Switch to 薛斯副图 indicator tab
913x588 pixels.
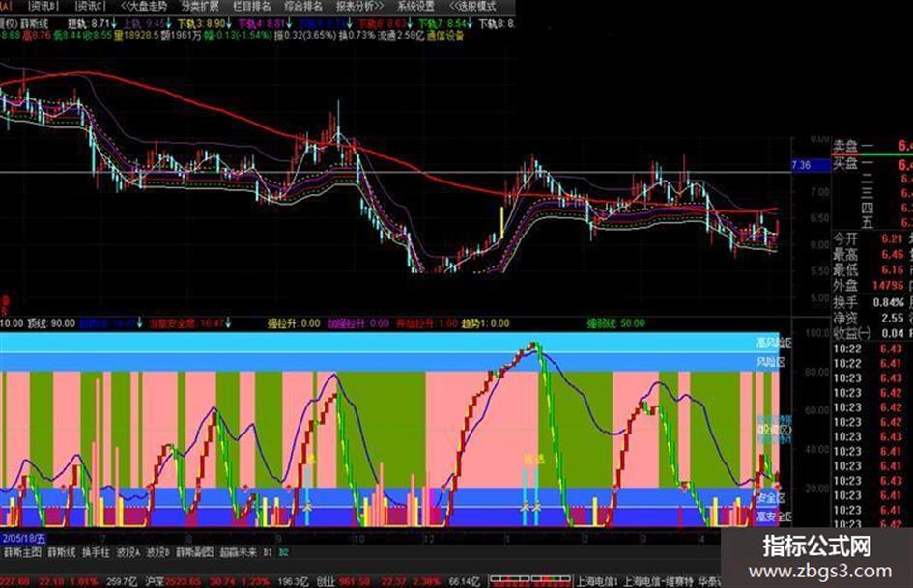195,552
